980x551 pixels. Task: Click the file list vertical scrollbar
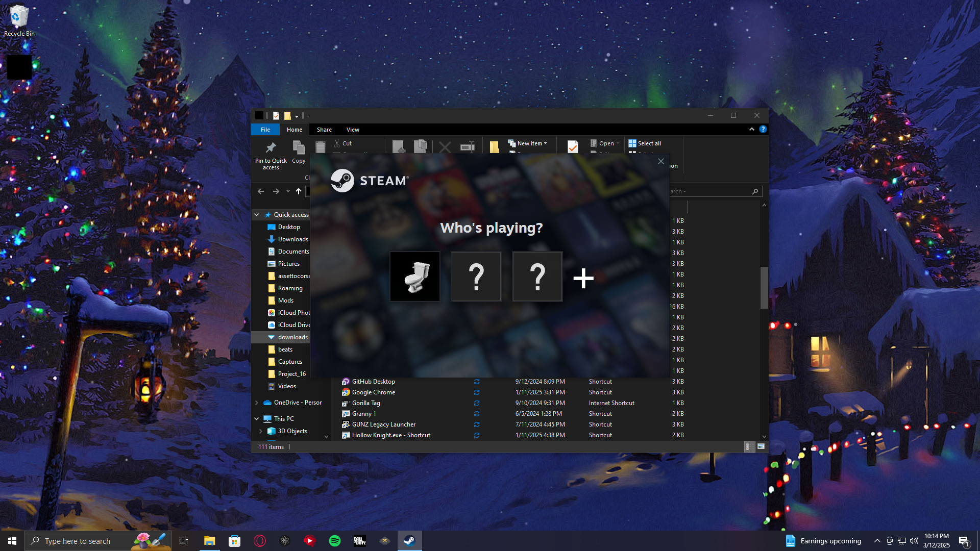click(x=764, y=287)
